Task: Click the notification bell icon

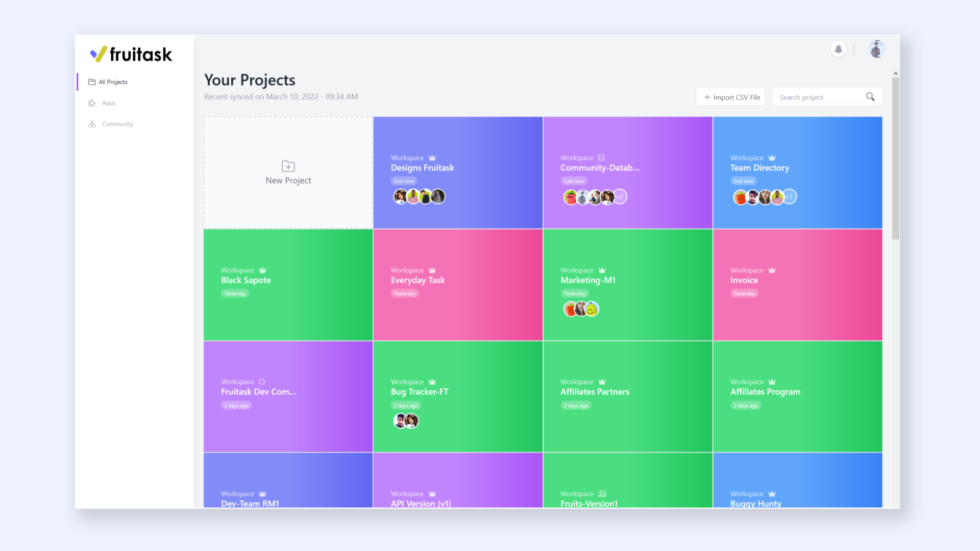Action: (838, 49)
